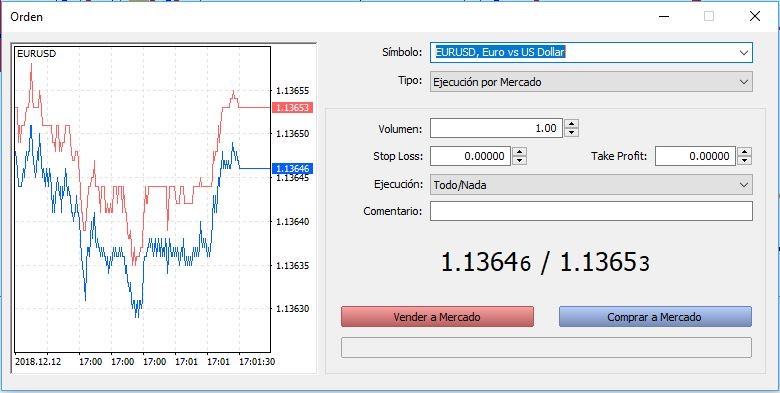Click the blue 1.13646 bid price label
The height and width of the screenshot is (393, 780).
(292, 169)
